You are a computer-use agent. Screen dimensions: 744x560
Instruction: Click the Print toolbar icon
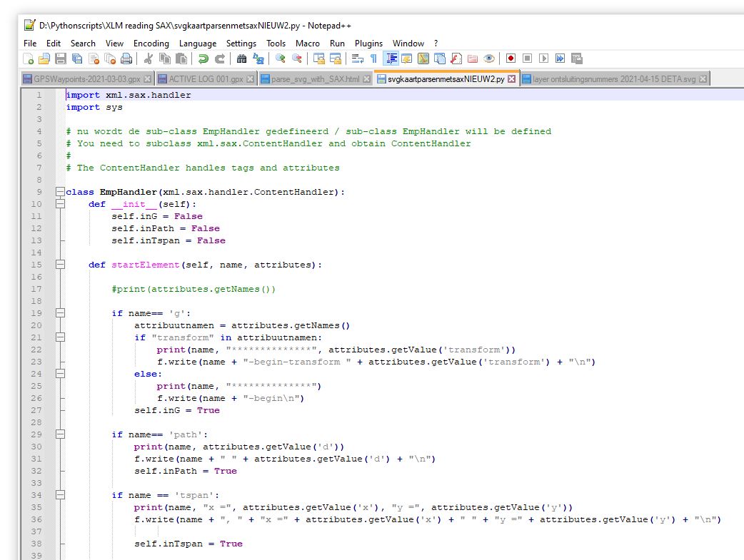pyautogui.click(x=126, y=58)
